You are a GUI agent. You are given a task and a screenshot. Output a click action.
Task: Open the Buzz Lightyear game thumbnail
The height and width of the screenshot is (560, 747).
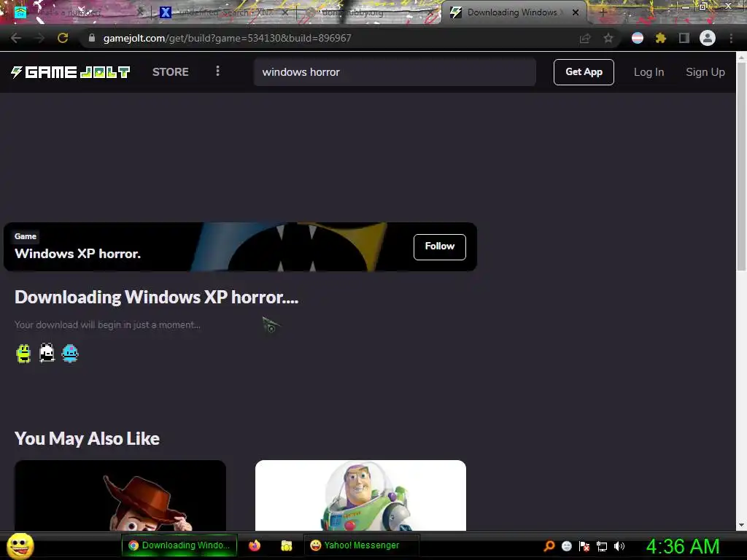coord(360,495)
